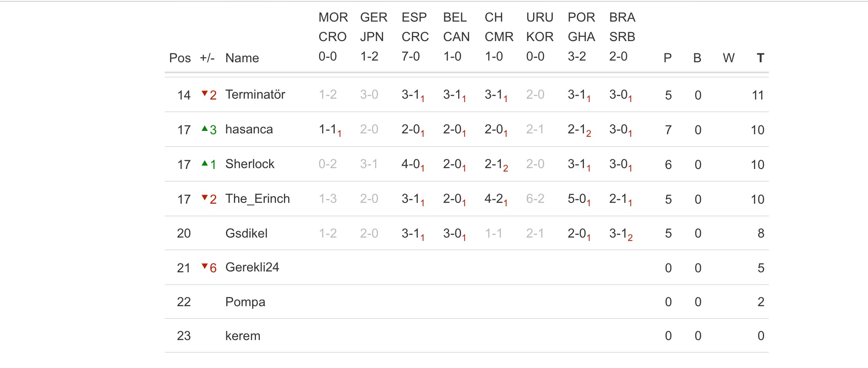Open Sherlock's player entry
The height and width of the screenshot is (368, 868).
[x=250, y=164]
